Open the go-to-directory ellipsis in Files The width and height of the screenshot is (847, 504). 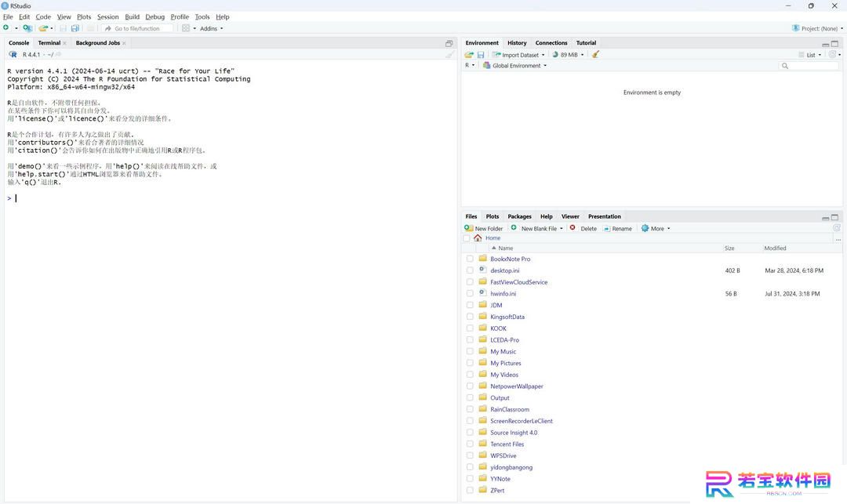point(838,239)
